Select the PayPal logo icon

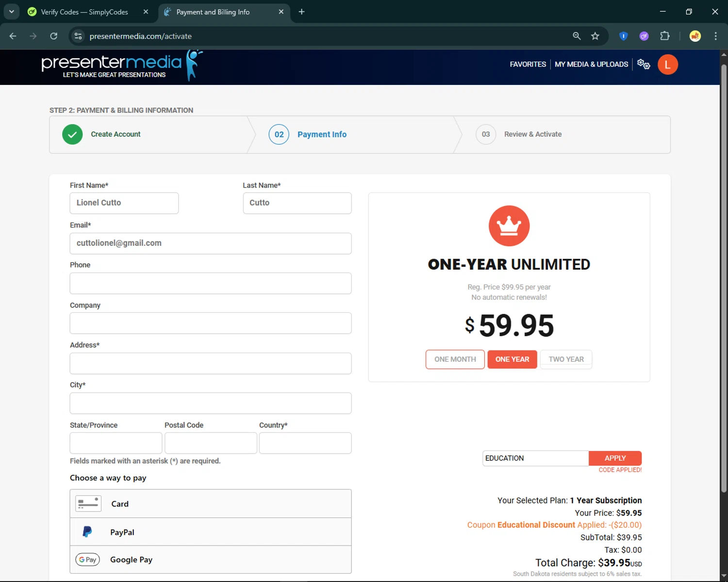click(87, 532)
